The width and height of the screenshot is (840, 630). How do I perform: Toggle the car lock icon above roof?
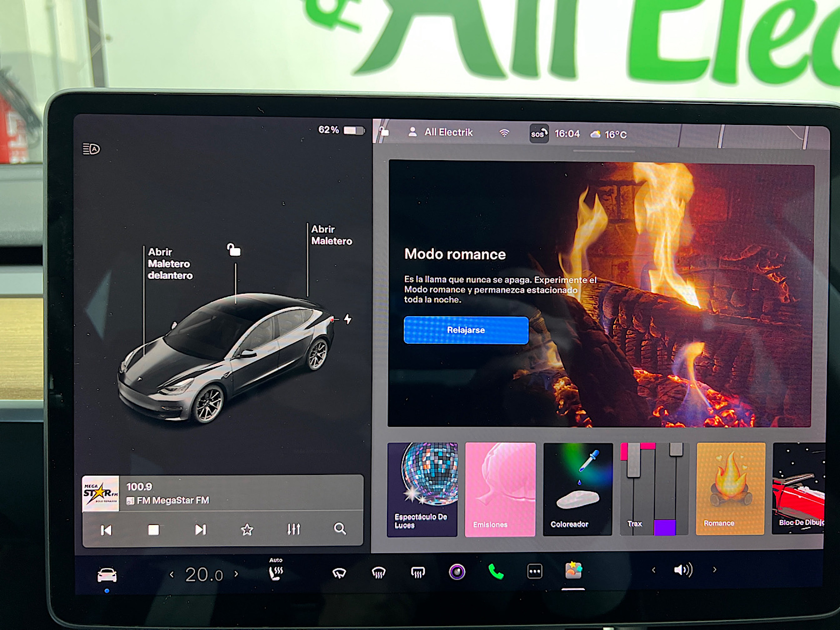point(234,250)
